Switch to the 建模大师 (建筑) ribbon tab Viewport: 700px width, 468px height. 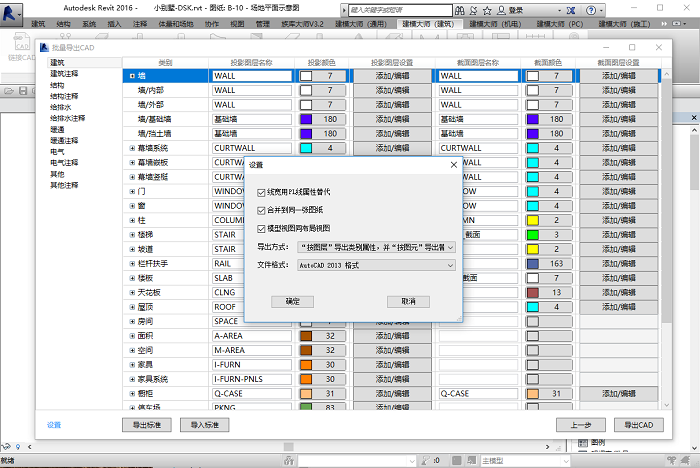point(428,24)
